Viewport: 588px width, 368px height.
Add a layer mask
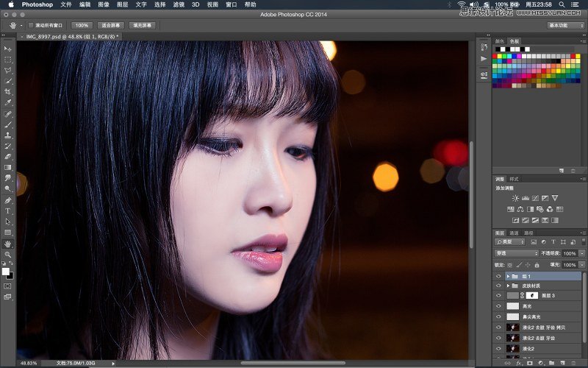tap(529, 363)
